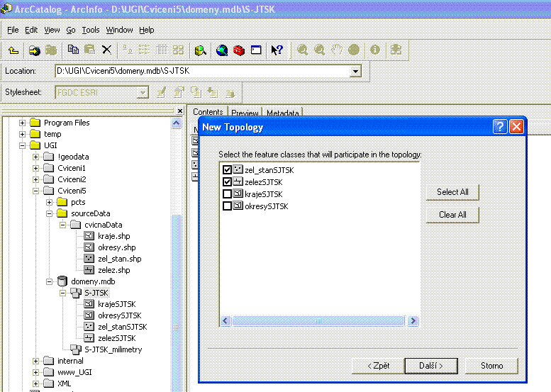This screenshot has width=551, height=392.
Task: Open the Edit menu
Action: [x=31, y=30]
